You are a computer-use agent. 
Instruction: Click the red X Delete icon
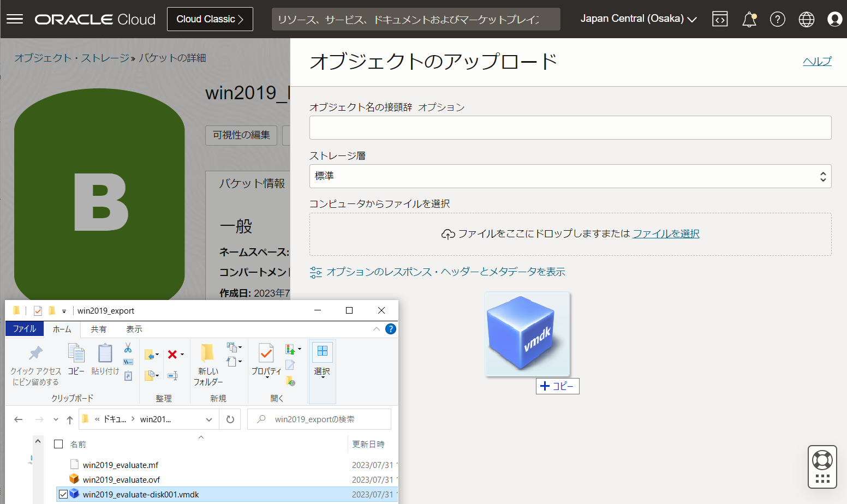click(172, 355)
